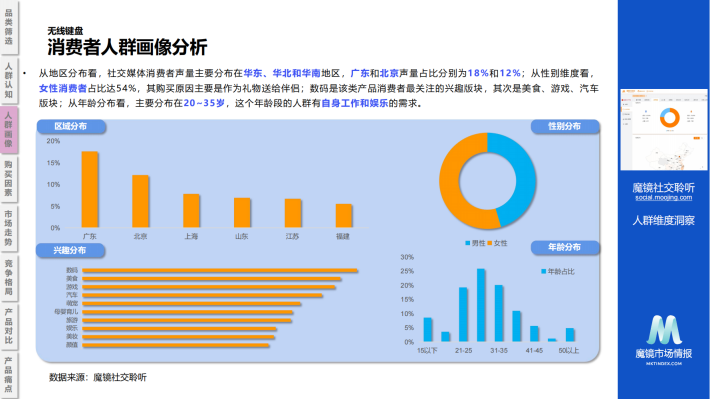Select the 产品痛点 side tab

tap(9, 375)
